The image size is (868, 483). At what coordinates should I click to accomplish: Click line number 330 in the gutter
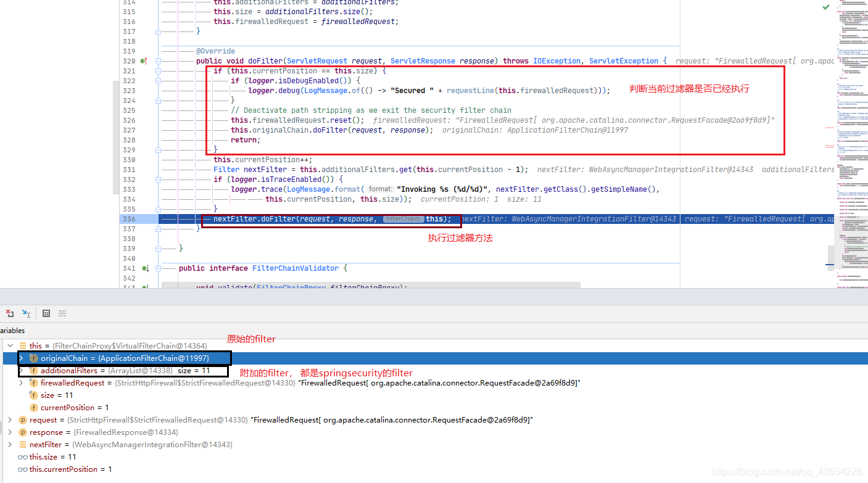pos(129,160)
